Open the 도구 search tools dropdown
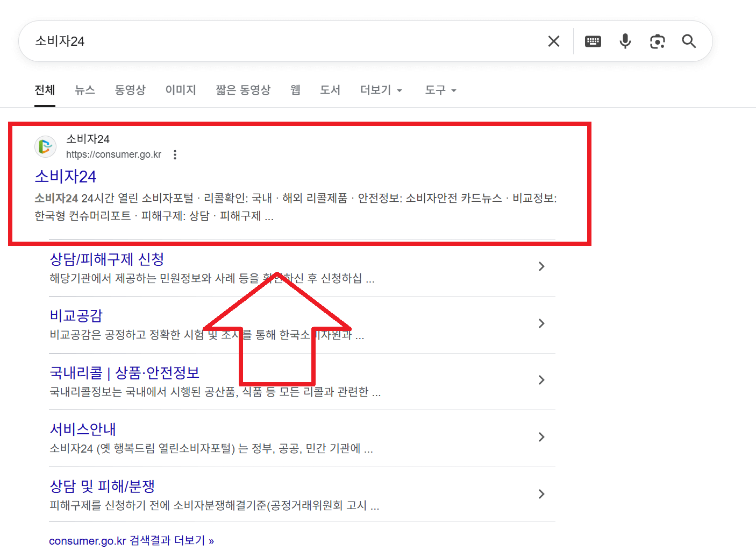 point(440,90)
